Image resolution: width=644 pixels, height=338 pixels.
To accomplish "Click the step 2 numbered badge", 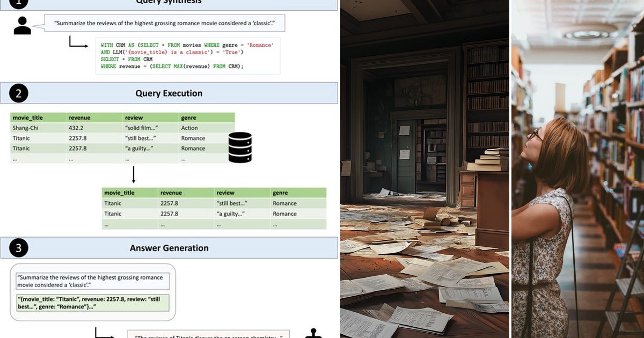I will [18, 93].
